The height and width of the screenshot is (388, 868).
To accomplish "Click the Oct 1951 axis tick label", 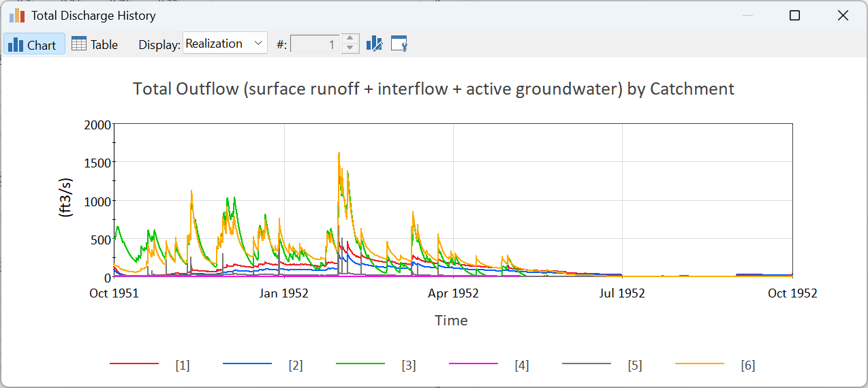I will [114, 293].
